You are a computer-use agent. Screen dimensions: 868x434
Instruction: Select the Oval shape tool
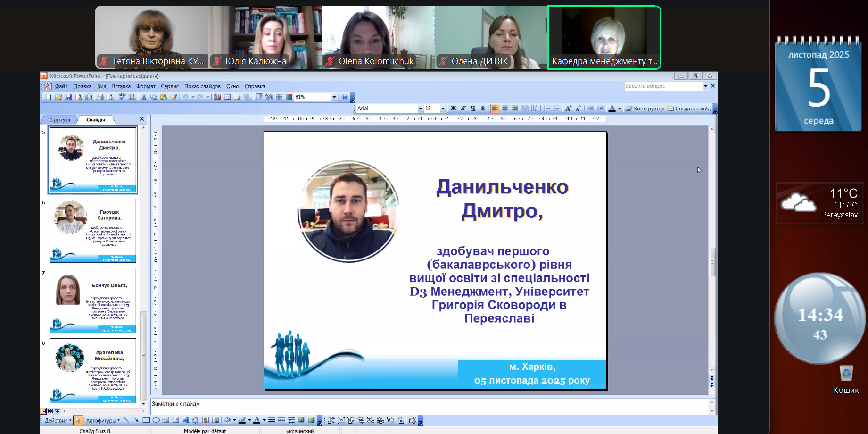pyautogui.click(x=156, y=420)
